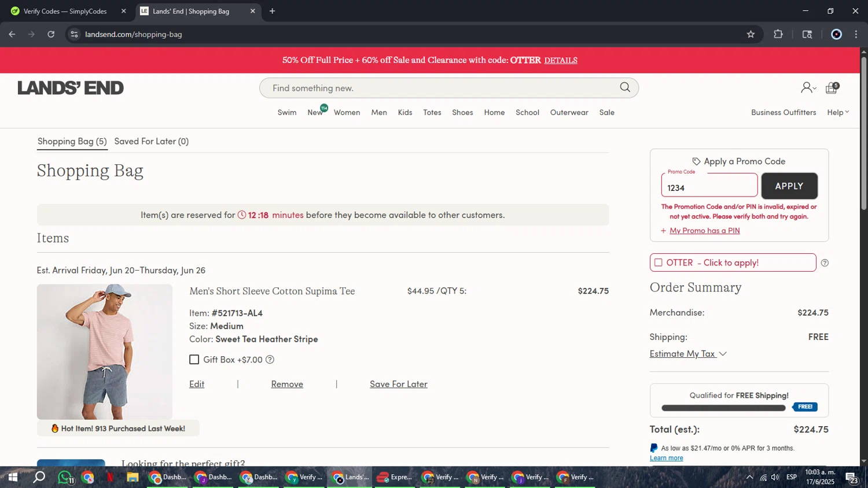Open a new browser tab
868x488 pixels.
(x=272, y=11)
